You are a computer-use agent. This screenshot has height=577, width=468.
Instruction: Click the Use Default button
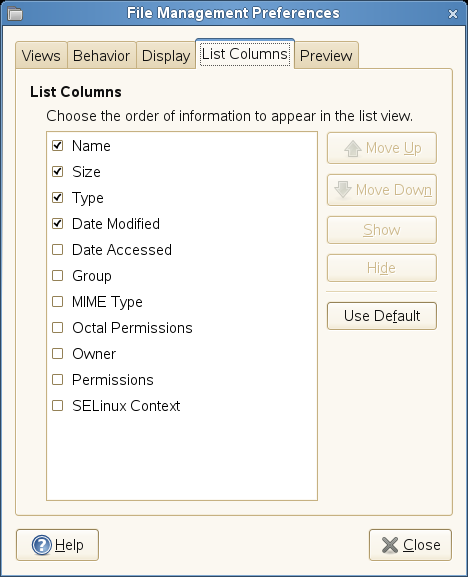point(382,316)
